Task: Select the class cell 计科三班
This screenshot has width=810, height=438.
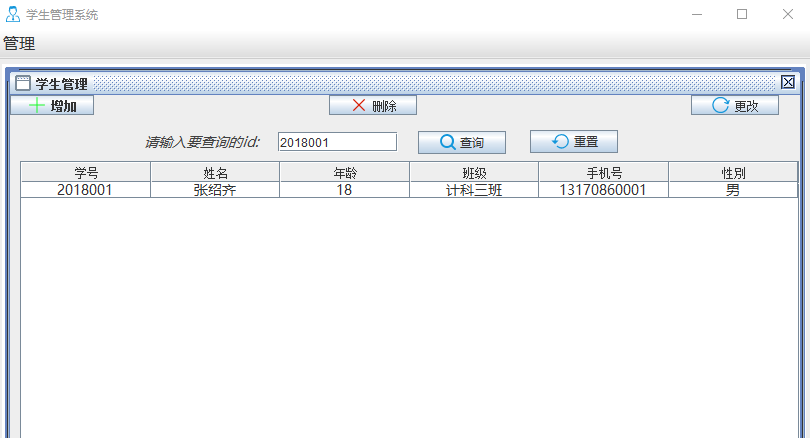Action: [x=474, y=190]
